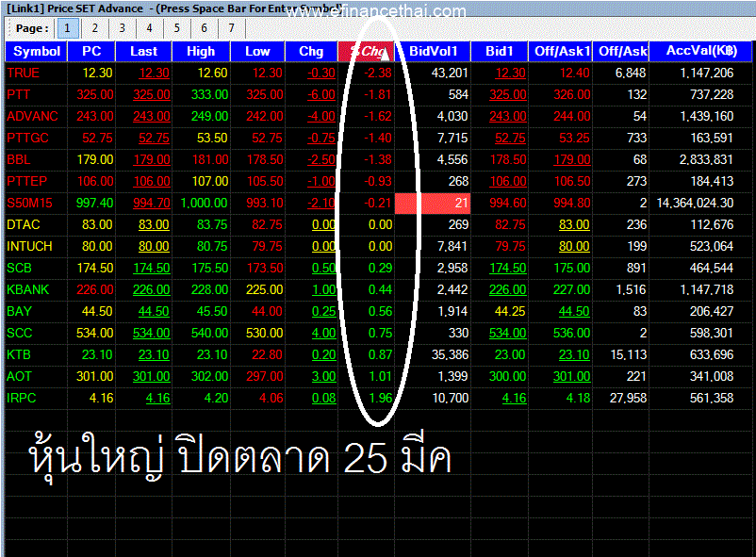
Task: Select the PTTGC symbol
Action: click(x=27, y=138)
